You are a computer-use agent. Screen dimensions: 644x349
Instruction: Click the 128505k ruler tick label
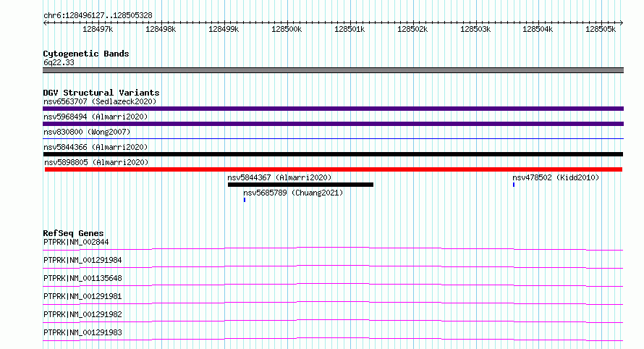pyautogui.click(x=601, y=29)
